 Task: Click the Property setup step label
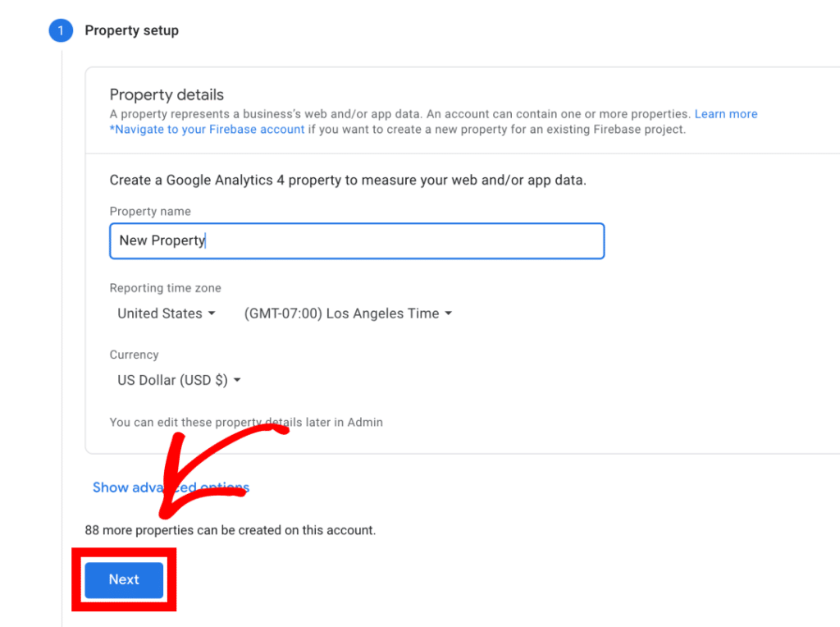(131, 30)
